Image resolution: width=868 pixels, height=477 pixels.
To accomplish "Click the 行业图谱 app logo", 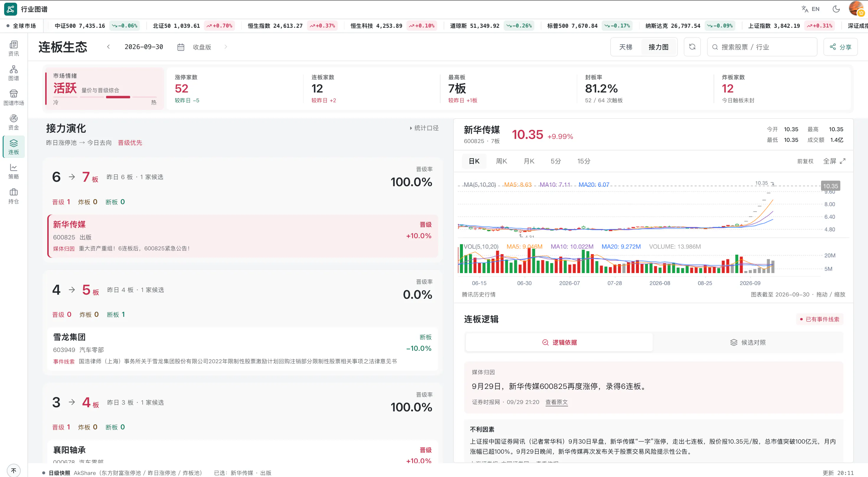I will pyautogui.click(x=10, y=9).
